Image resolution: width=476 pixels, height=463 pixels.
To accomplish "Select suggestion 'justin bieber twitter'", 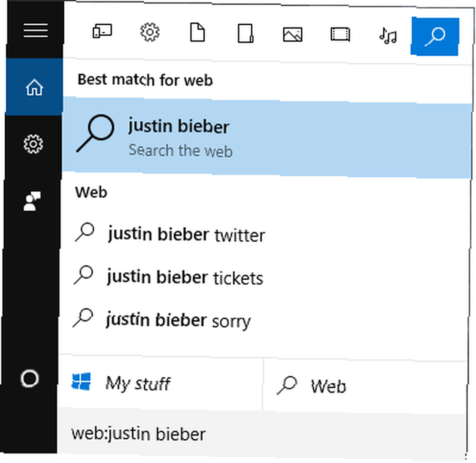I will coord(187,234).
